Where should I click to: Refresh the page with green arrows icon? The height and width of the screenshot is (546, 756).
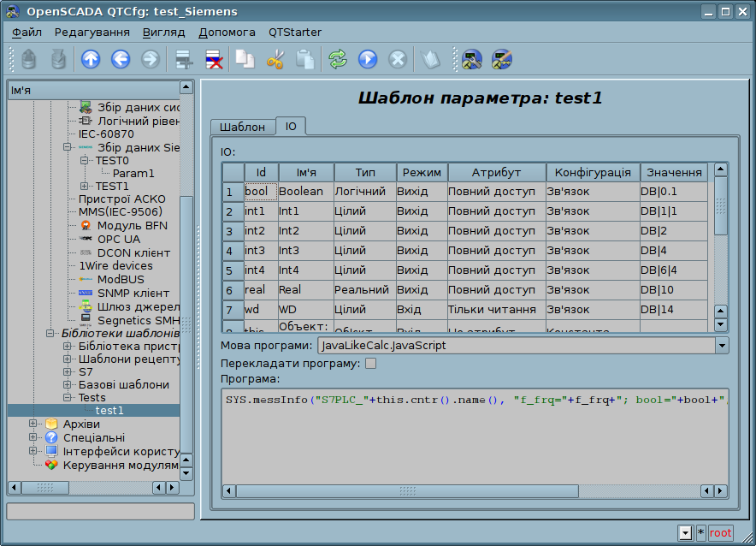[x=338, y=59]
